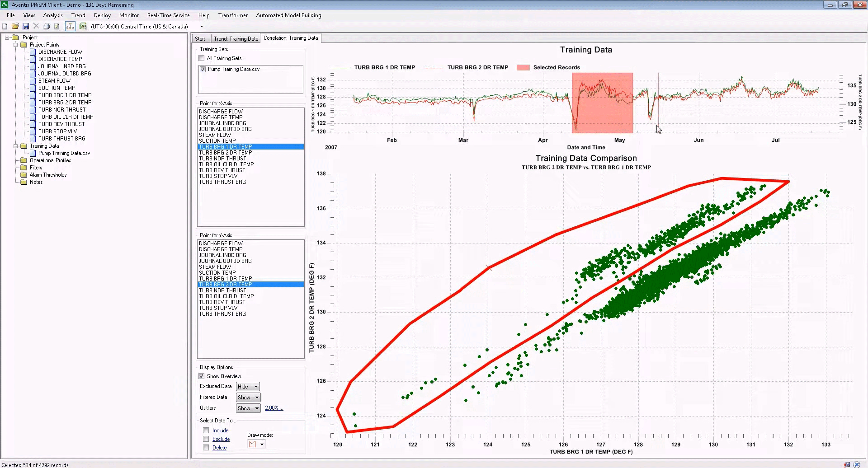The width and height of the screenshot is (868, 468).
Task: Create a new project file
Action: [x=5, y=26]
